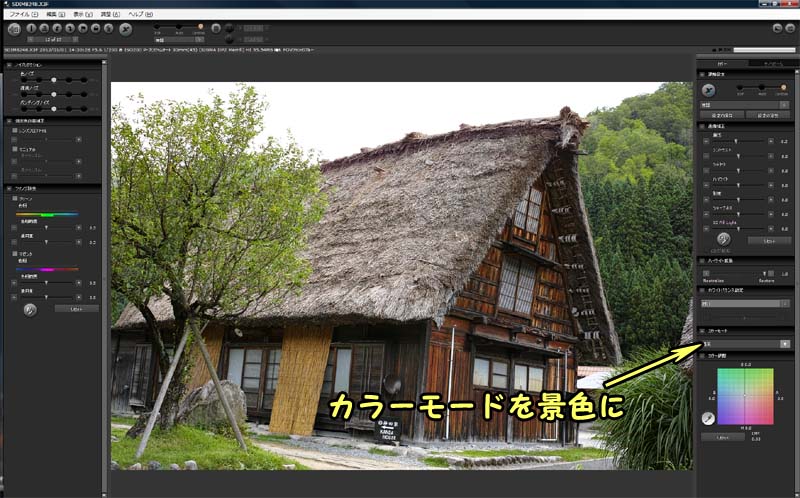Click the color adjustment wheel
The height and width of the screenshot is (498, 800).
[x=745, y=396]
